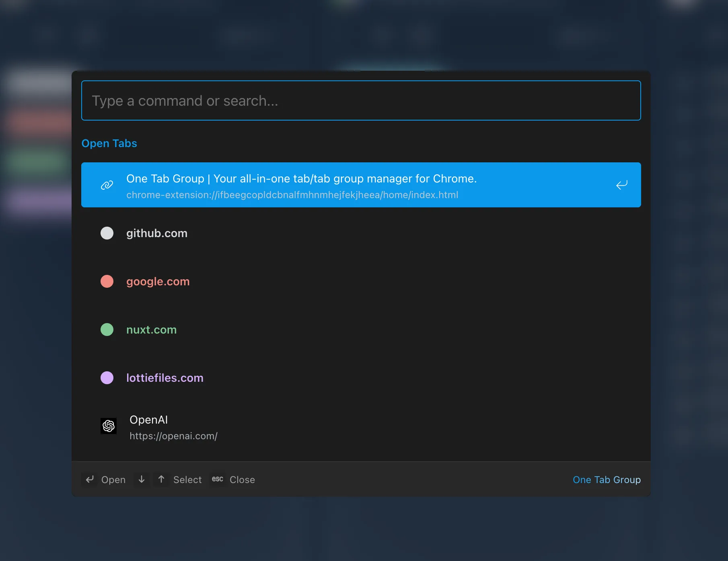728x561 pixels.
Task: Click the OpenAI logo icon
Action: (109, 426)
